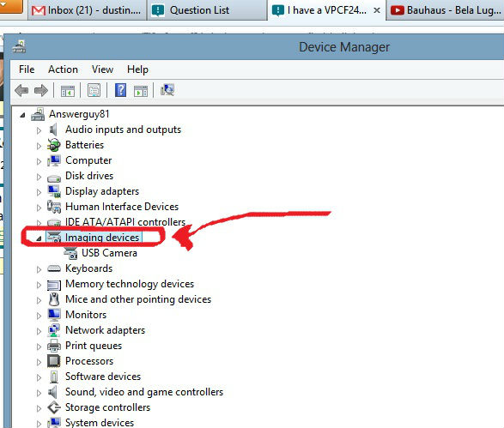Select Mice and other pointing devices
The image size is (504, 428).
pos(138,299)
